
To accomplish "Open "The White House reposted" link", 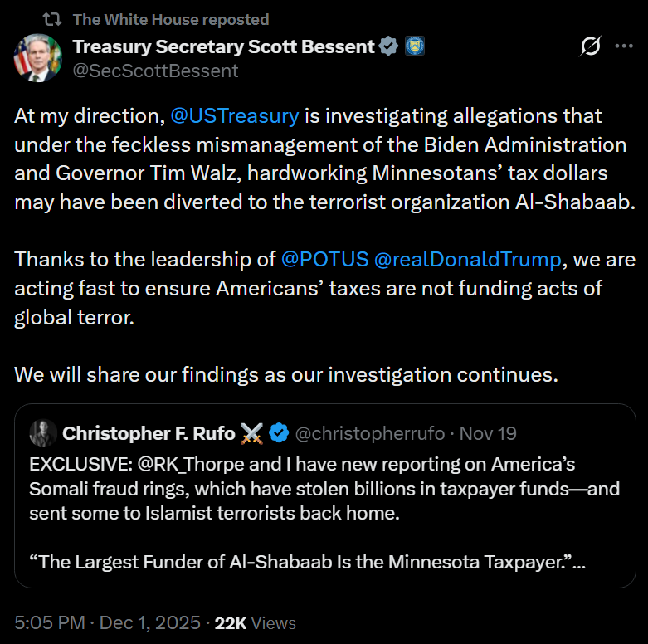I will [170, 19].
